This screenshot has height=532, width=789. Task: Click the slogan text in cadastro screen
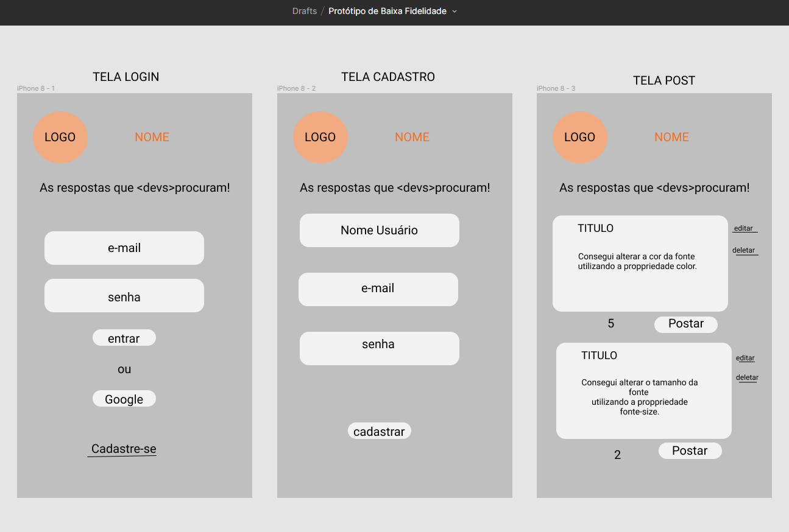point(395,188)
